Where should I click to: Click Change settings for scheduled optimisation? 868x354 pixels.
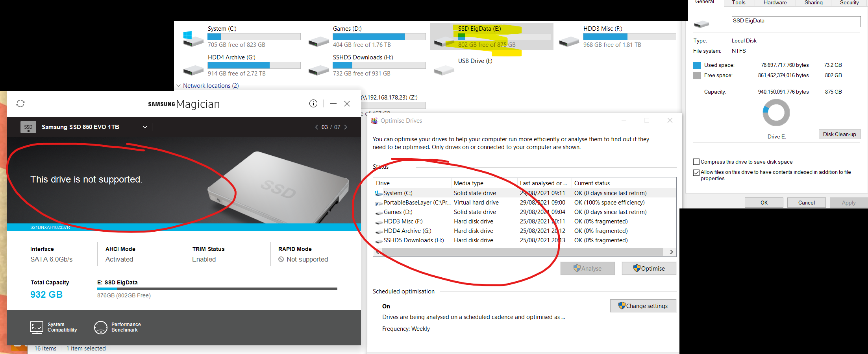(643, 306)
